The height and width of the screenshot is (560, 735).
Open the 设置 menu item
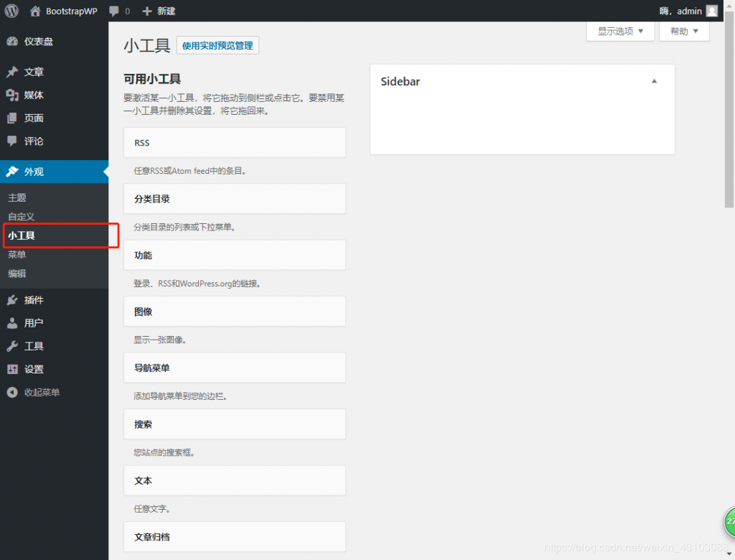point(54,369)
